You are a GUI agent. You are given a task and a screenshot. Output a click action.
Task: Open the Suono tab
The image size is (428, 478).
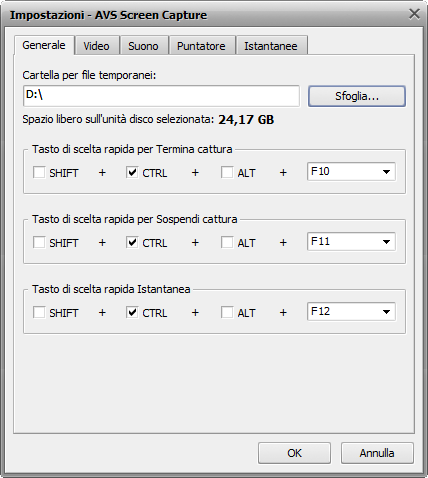tap(143, 46)
